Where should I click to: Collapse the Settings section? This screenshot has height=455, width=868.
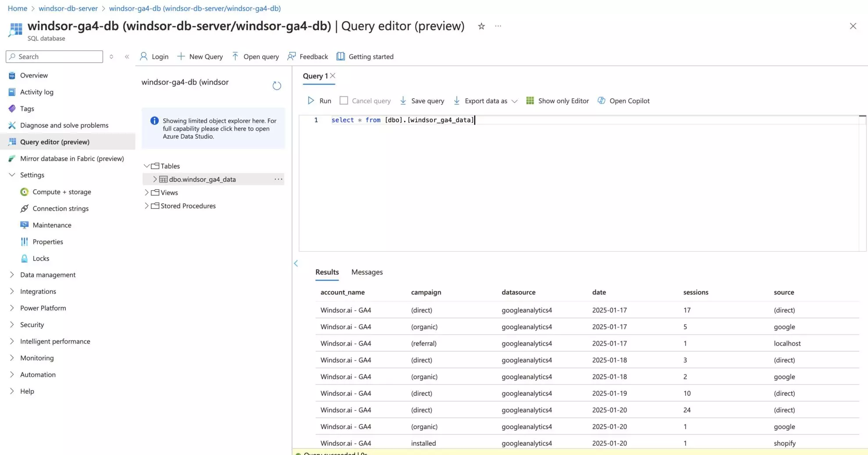tap(12, 175)
